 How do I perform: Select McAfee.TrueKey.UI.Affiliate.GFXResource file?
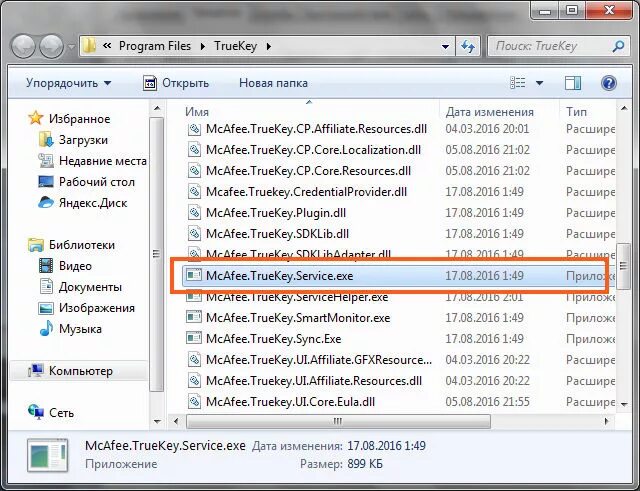click(319, 360)
